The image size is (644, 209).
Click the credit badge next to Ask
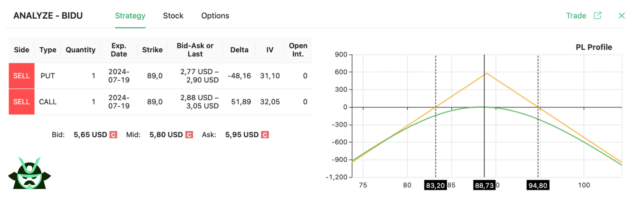pyautogui.click(x=265, y=135)
